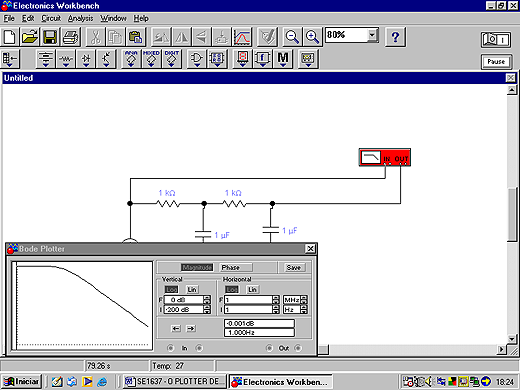This screenshot has width=520, height=390.
Task: Open the Indicators parts bin icon
Action: tap(242, 59)
